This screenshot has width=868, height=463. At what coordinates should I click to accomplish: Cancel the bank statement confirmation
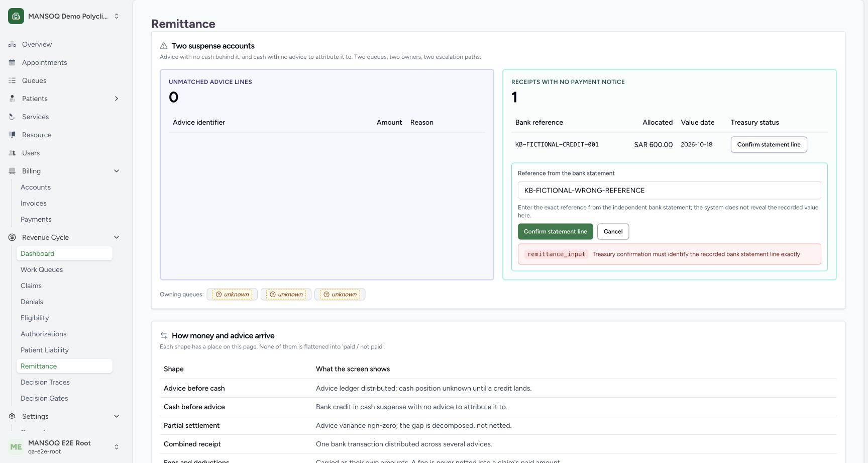613,232
